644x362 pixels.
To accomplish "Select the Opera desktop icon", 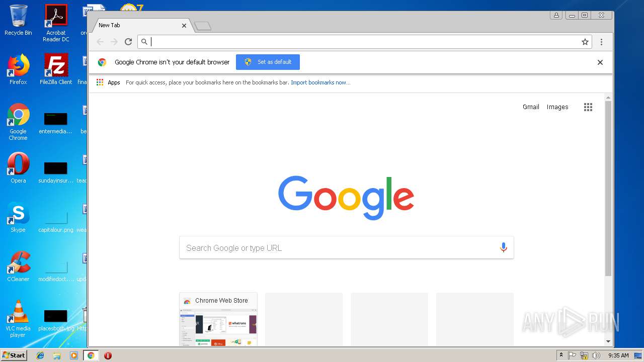I will point(18,168).
